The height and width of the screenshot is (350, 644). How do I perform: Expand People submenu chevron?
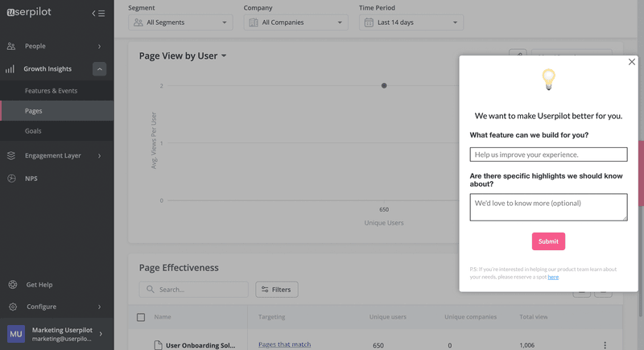99,47
